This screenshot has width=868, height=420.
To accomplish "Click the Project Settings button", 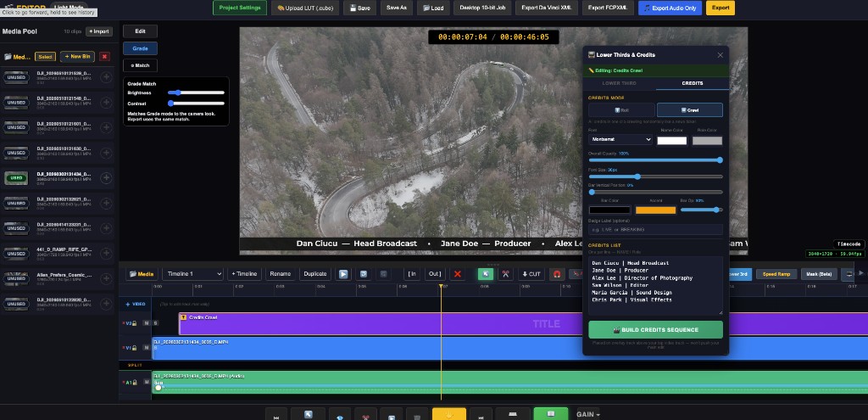I will (240, 8).
